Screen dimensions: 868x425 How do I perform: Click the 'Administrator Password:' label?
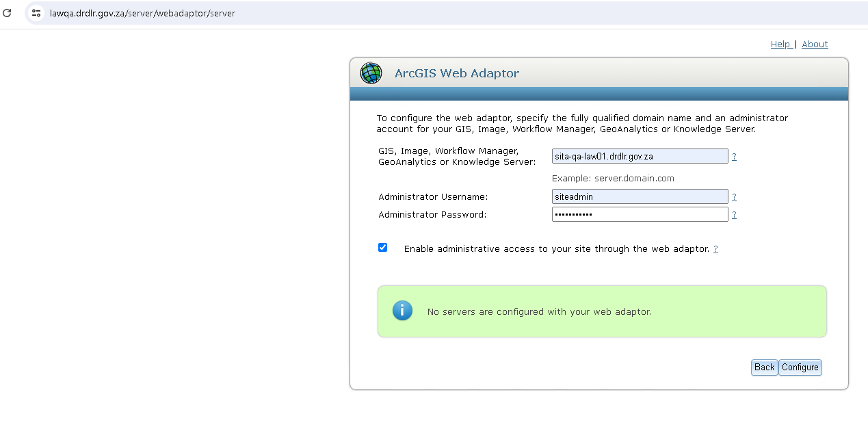point(432,215)
